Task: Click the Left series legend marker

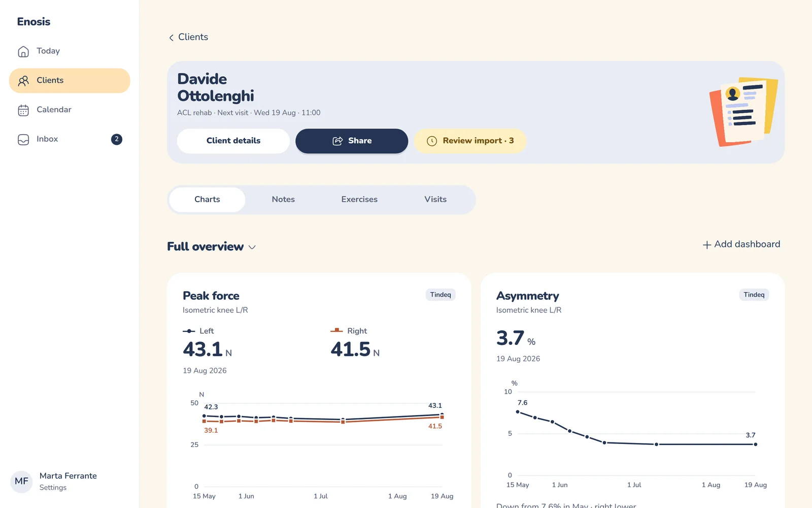Action: [189, 331]
